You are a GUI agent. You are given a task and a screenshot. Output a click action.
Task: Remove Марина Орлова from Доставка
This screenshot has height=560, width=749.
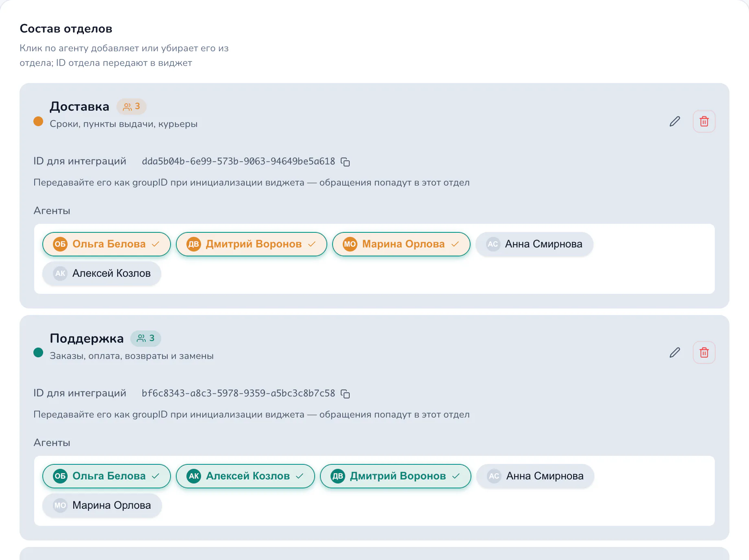(x=401, y=244)
